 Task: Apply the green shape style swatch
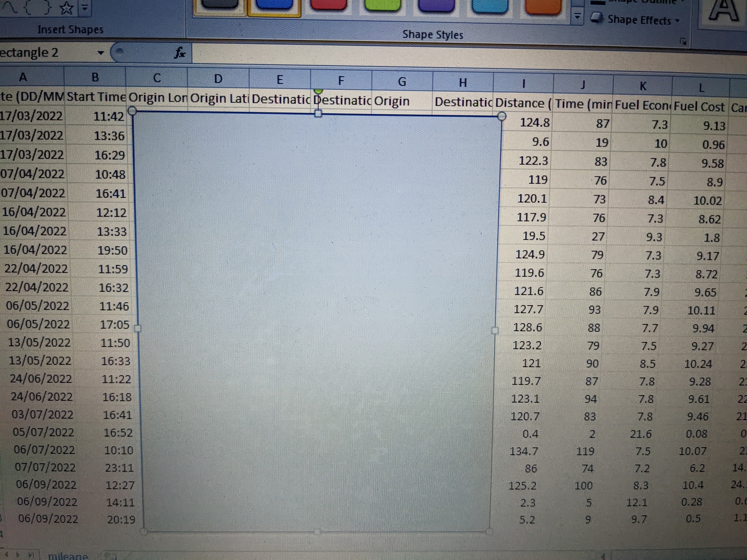click(381, 4)
